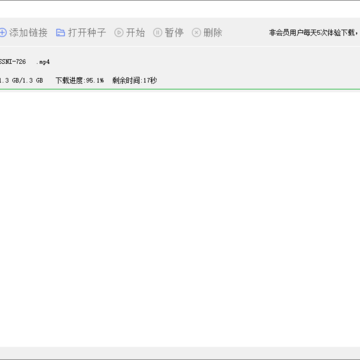Start download with 开始
The width and height of the screenshot is (360, 360).
(135, 33)
